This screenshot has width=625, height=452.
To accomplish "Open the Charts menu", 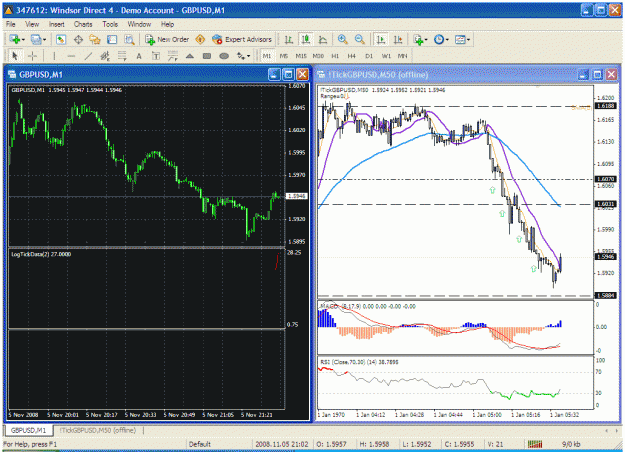I will click(x=83, y=24).
